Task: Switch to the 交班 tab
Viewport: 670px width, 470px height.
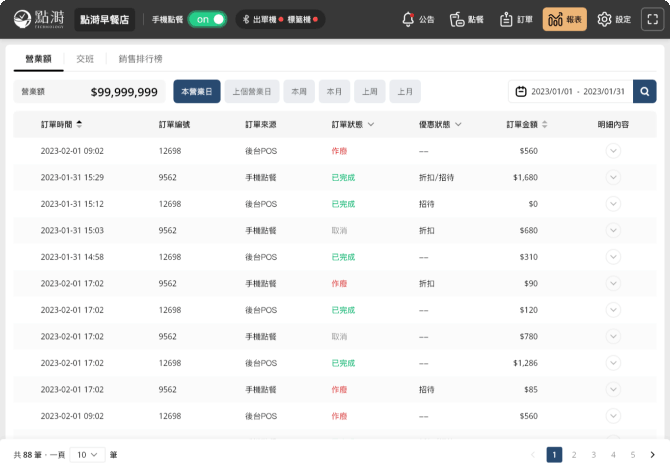Action: point(85,59)
